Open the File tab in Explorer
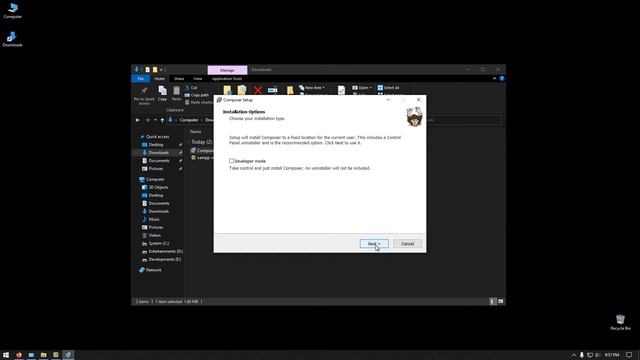The height and width of the screenshot is (360, 640). (x=140, y=78)
